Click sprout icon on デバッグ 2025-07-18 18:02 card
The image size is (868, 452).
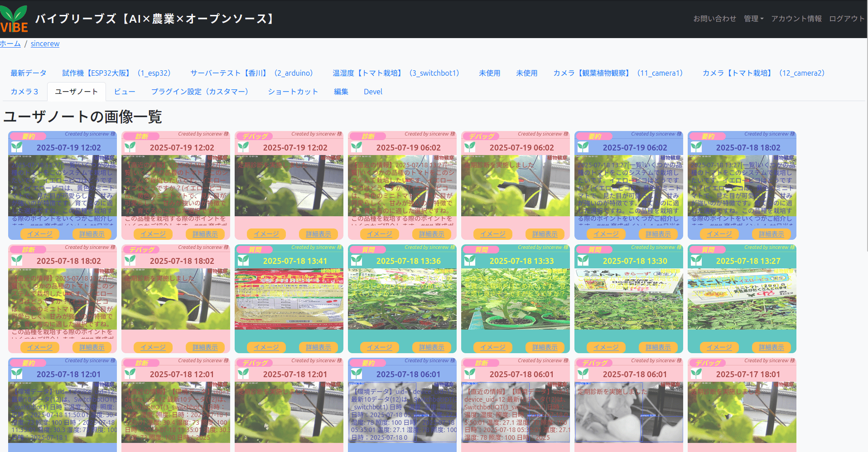(130, 260)
